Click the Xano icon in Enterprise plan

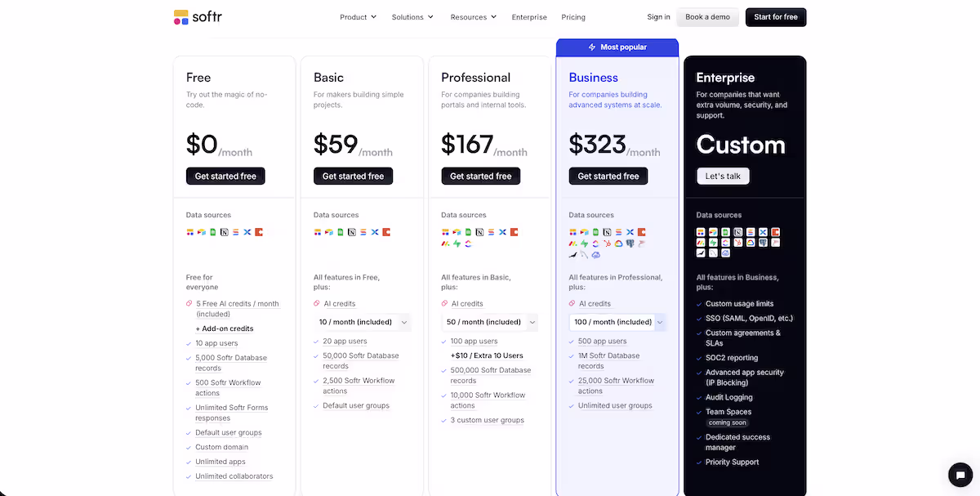pyautogui.click(x=763, y=232)
